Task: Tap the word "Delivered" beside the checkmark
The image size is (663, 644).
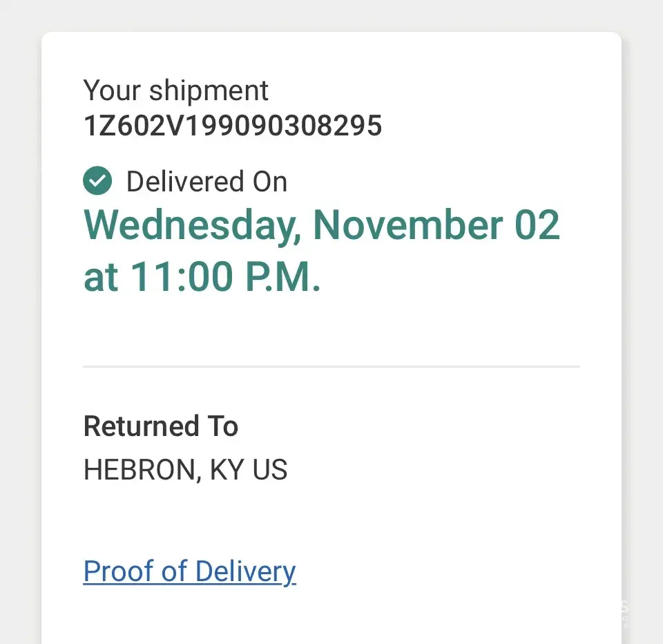Action: pyautogui.click(x=176, y=182)
